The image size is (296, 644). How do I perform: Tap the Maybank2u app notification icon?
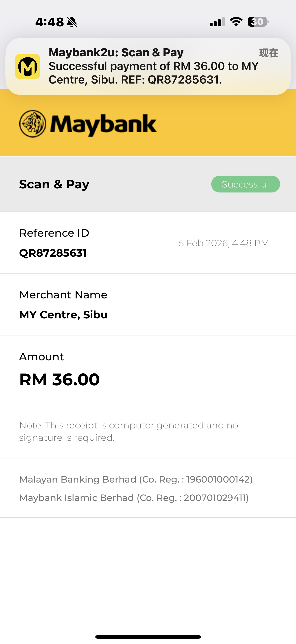point(28,66)
